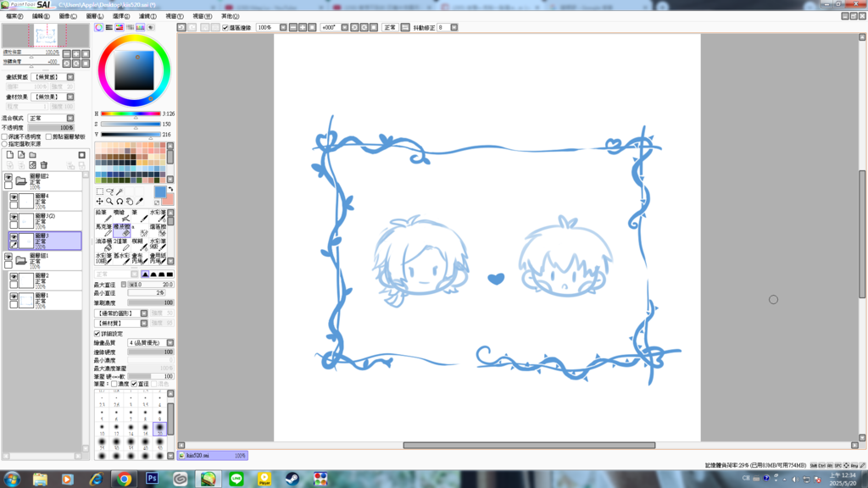Select the 噴槍 airbrush tool
The height and width of the screenshot is (488, 868).
(121, 216)
